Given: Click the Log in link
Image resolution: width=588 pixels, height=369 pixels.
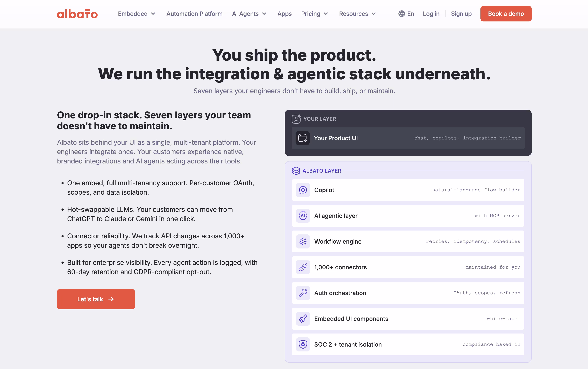Looking at the screenshot, I should pyautogui.click(x=431, y=14).
